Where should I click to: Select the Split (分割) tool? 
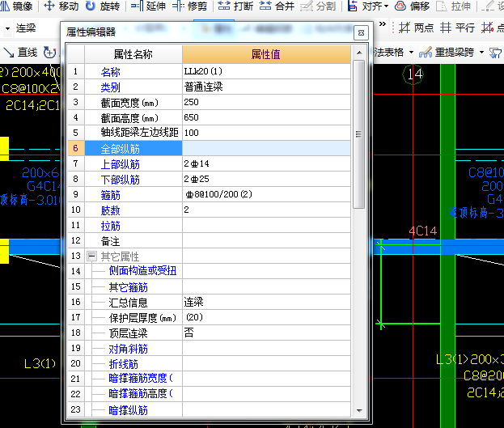(318, 6)
